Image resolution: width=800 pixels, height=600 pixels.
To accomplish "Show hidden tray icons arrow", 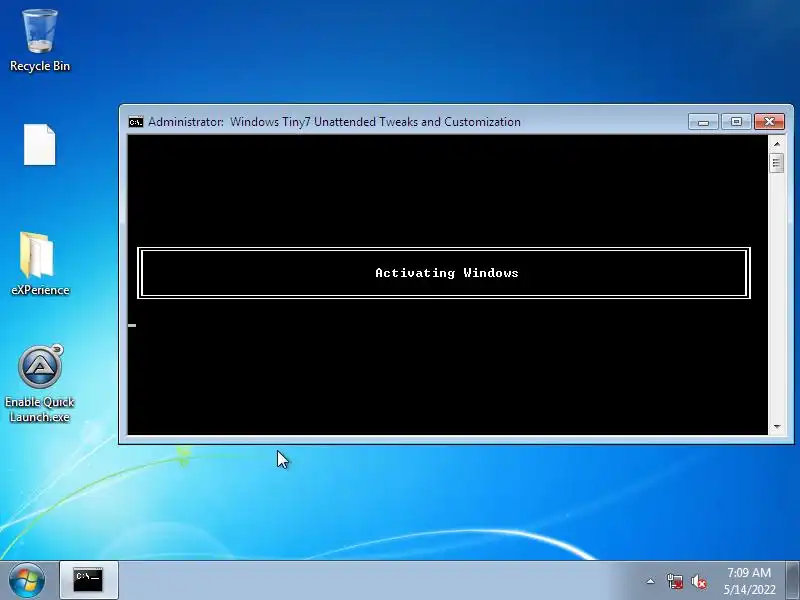I will coord(651,581).
